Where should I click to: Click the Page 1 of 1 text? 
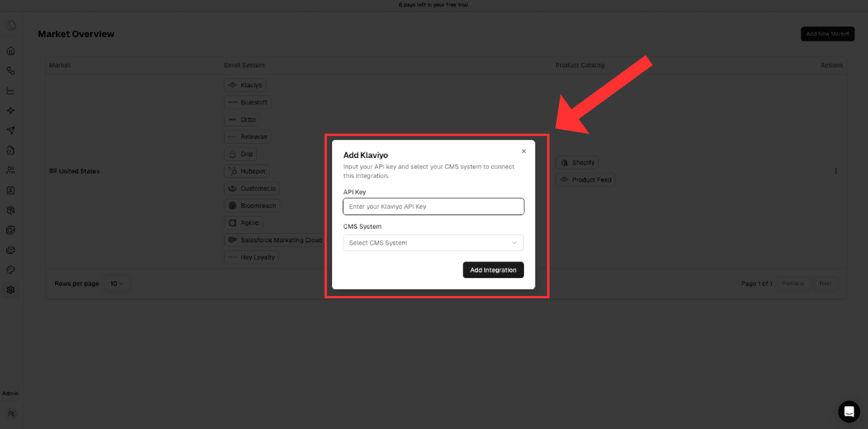[756, 283]
